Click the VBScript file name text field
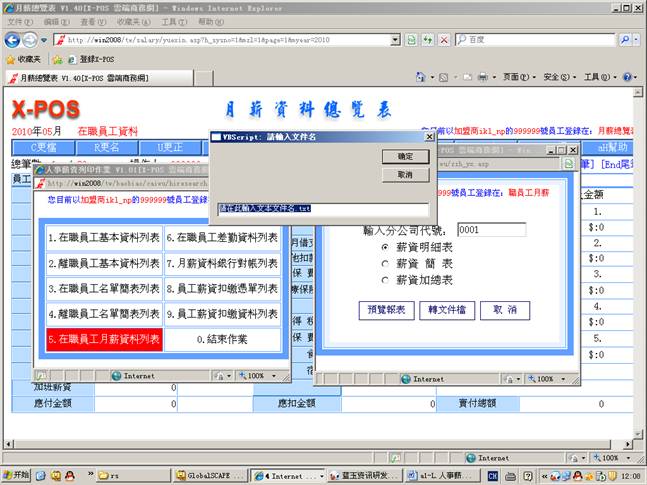 point(322,210)
